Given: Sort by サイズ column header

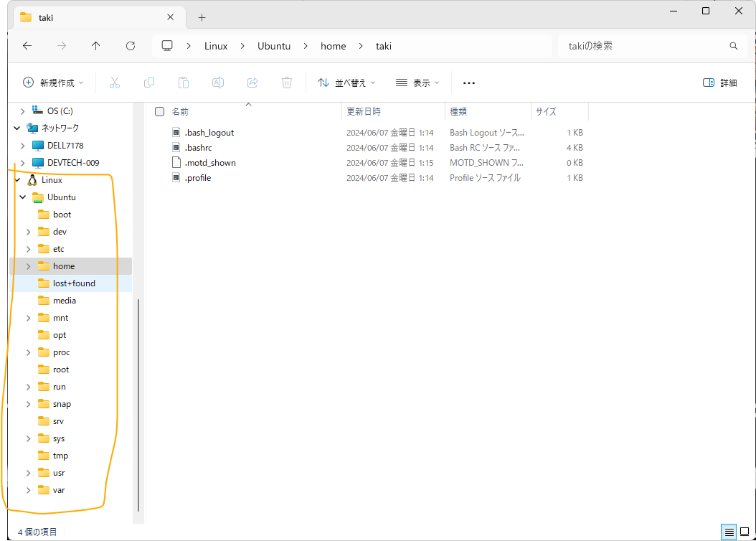Looking at the screenshot, I should coord(546,111).
